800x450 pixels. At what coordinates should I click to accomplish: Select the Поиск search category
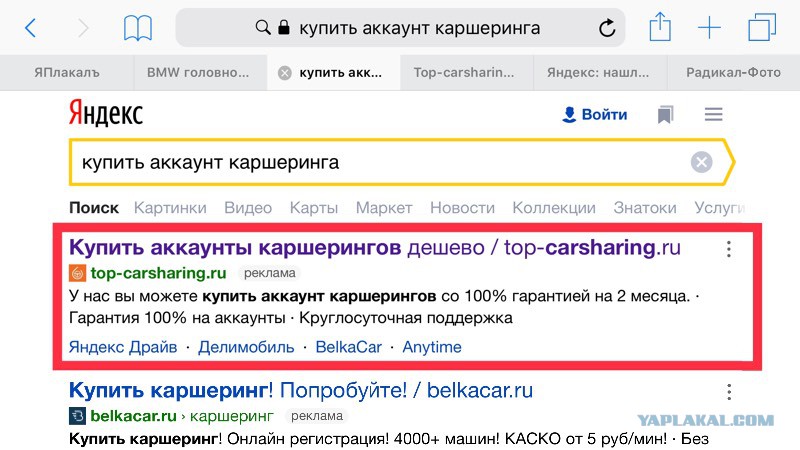click(94, 208)
